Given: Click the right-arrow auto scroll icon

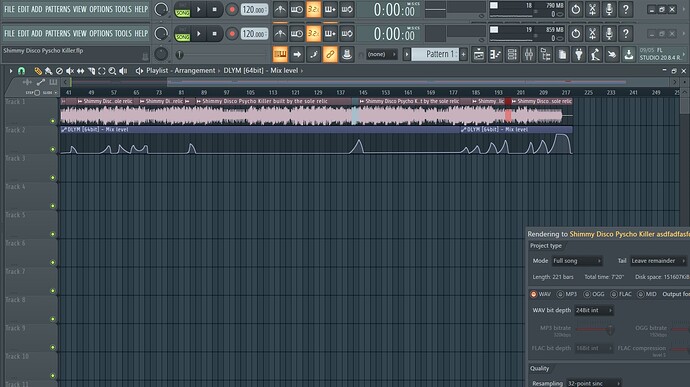Looking at the screenshot, I should pyautogui.click(x=297, y=54).
